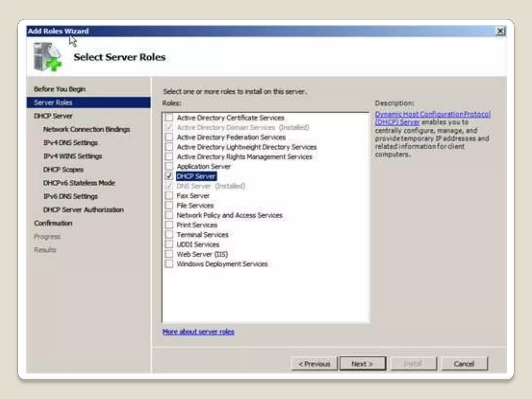Viewport: 532px width, 399px height.
Task: Click the server roles wizard icon
Action: [x=48, y=57]
